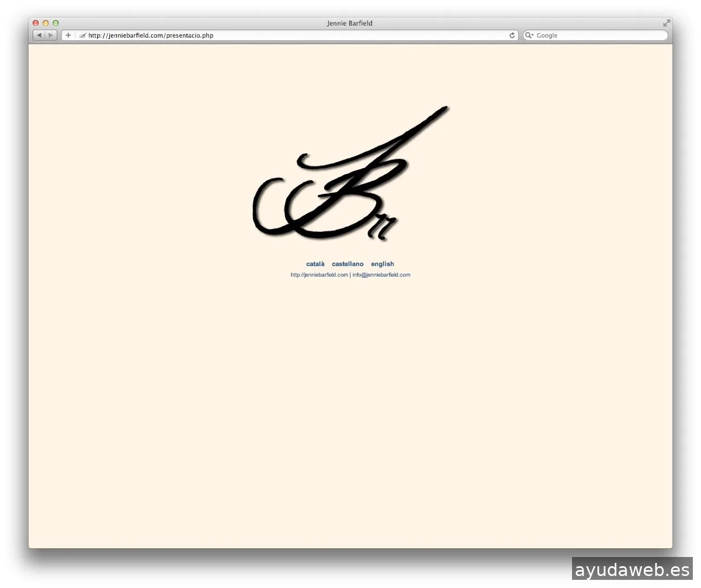
Task: Open the search magnifier dropdown
Action: click(528, 35)
